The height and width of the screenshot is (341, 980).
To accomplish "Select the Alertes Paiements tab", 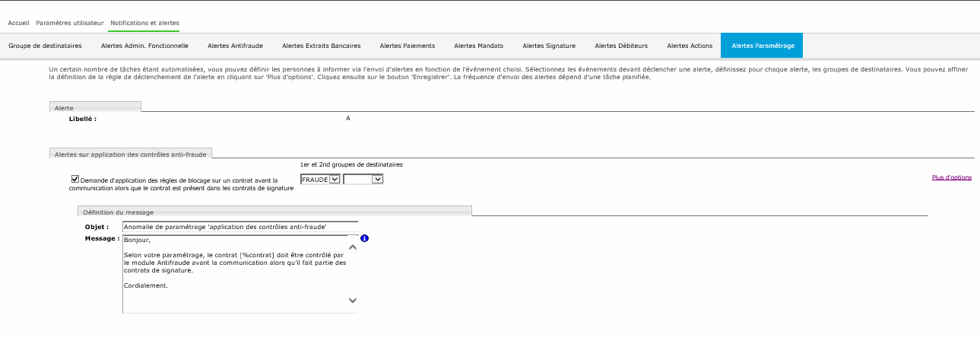I will [x=407, y=46].
